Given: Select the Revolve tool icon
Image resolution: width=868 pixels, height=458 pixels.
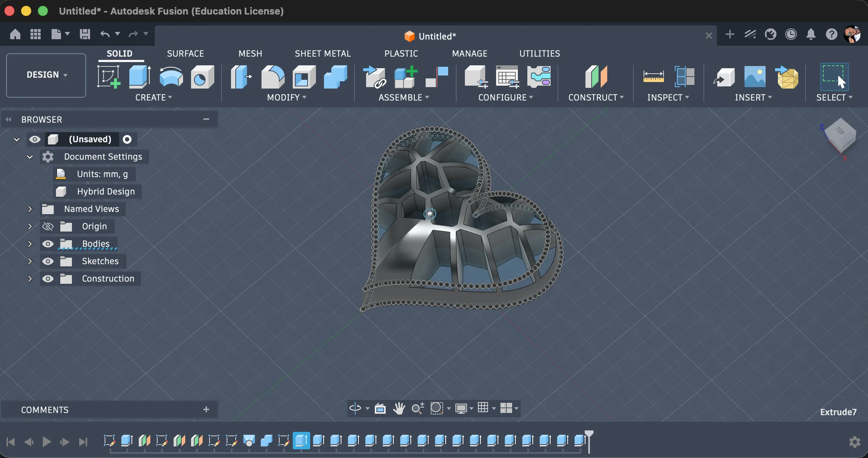Looking at the screenshot, I should 171,77.
